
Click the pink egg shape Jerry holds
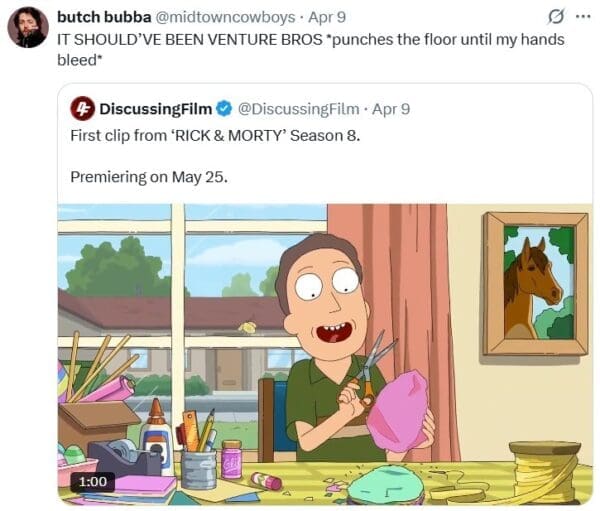(x=398, y=410)
